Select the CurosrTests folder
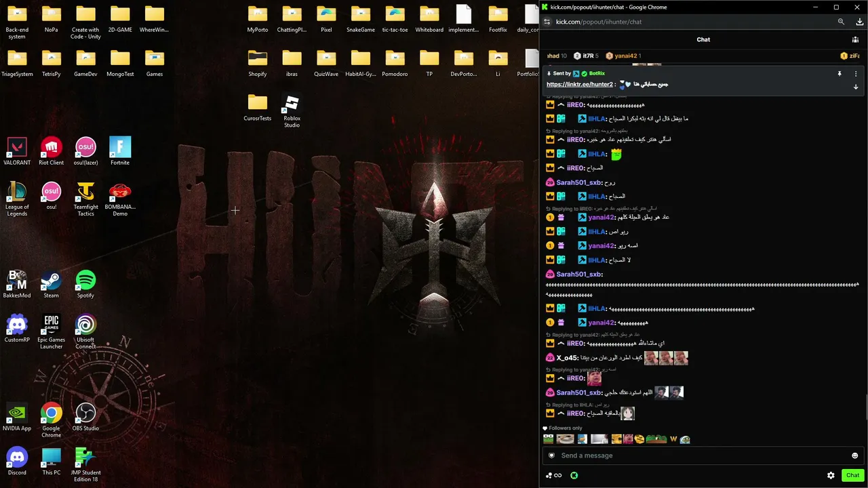This screenshot has height=488, width=868. coord(258,108)
